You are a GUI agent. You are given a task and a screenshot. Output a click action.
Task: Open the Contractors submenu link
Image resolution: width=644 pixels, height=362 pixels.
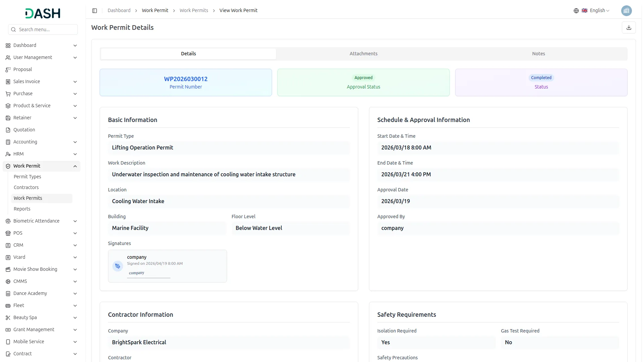tap(26, 187)
